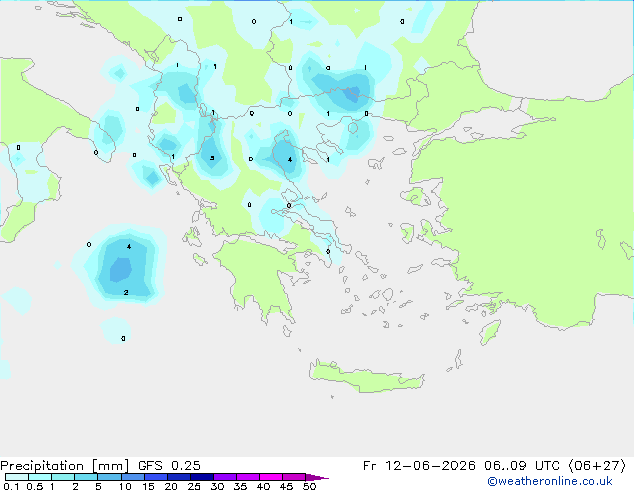Image resolution: width=634 pixels, height=490 pixels.
Task: Click the "06..09 UTC" time text
Action: (522, 466)
